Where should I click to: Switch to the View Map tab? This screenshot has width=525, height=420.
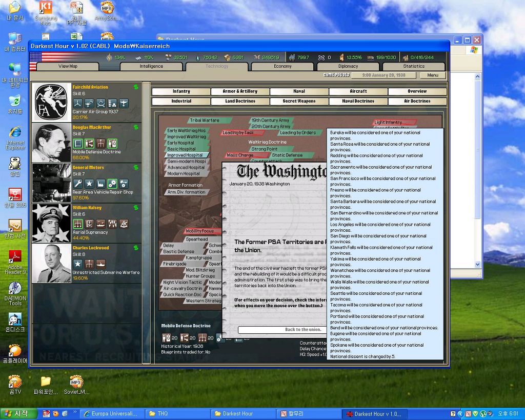pyautogui.click(x=68, y=66)
